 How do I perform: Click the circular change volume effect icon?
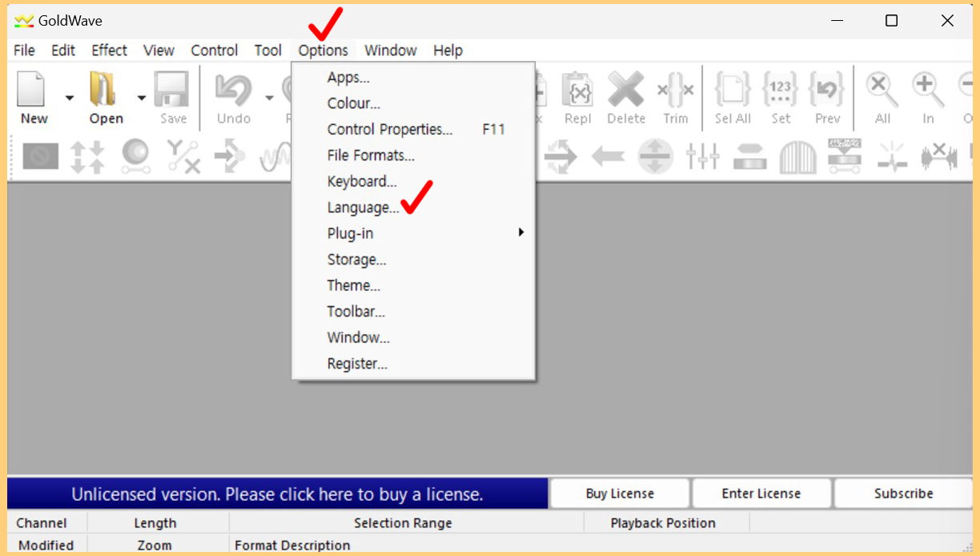pyautogui.click(x=655, y=156)
